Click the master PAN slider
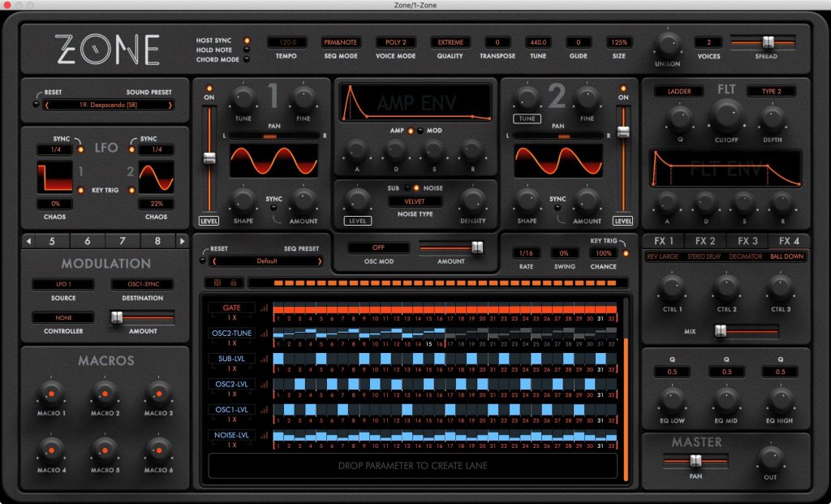The width and height of the screenshot is (831, 504). pos(695,461)
